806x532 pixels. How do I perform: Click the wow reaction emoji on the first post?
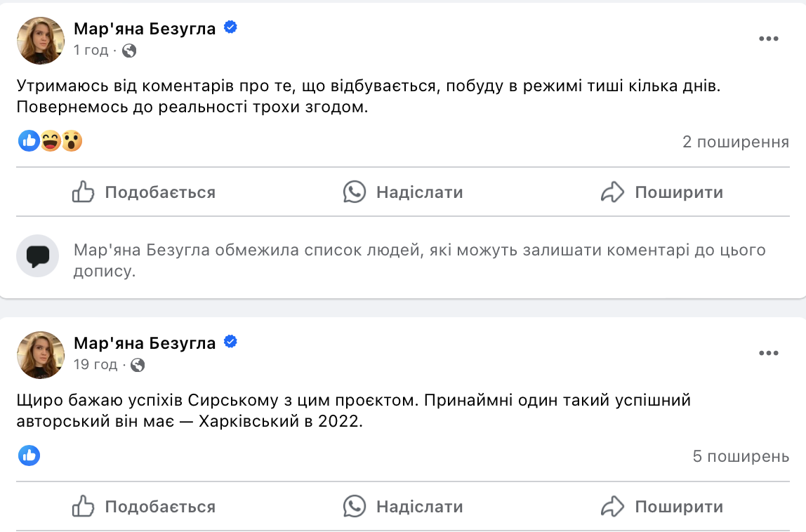72,141
